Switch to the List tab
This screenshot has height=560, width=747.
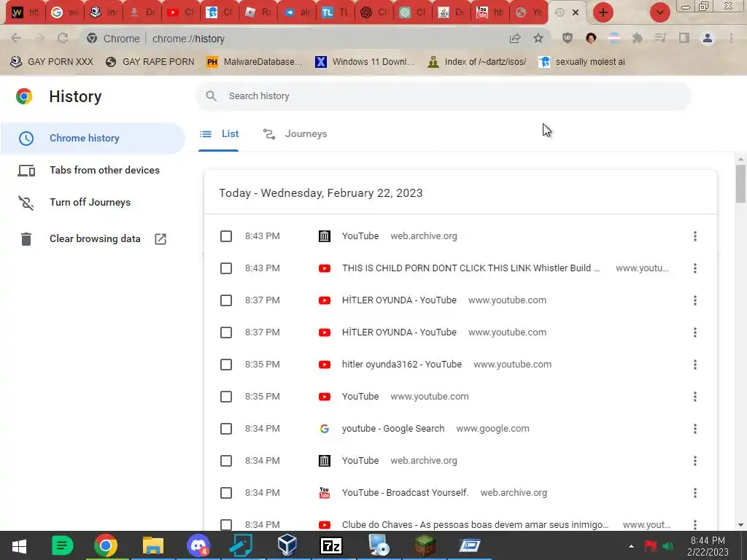click(219, 134)
